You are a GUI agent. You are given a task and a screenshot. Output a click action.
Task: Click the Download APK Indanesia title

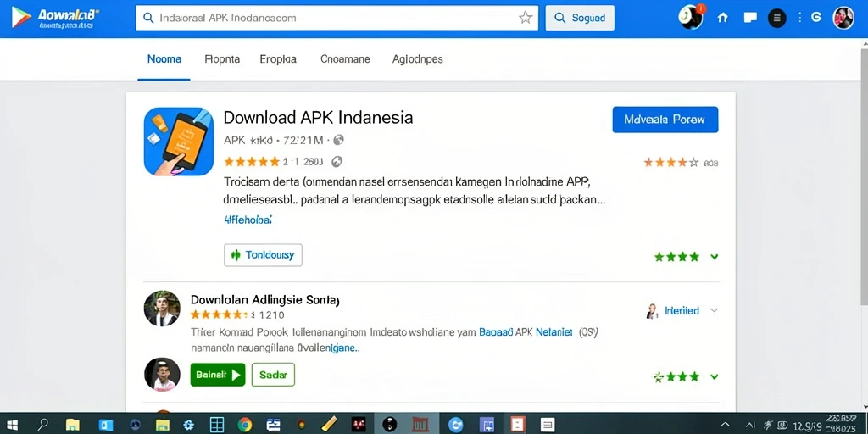click(x=319, y=118)
